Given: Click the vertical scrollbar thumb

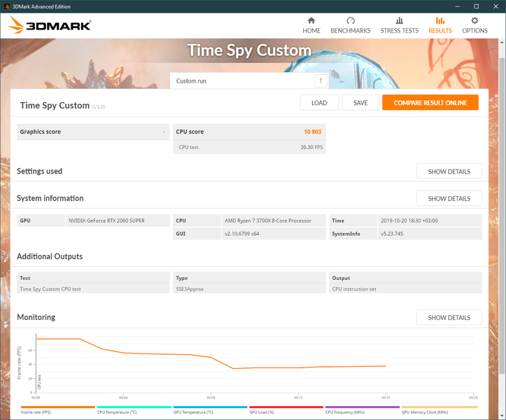Looking at the screenshot, I should [x=502, y=215].
